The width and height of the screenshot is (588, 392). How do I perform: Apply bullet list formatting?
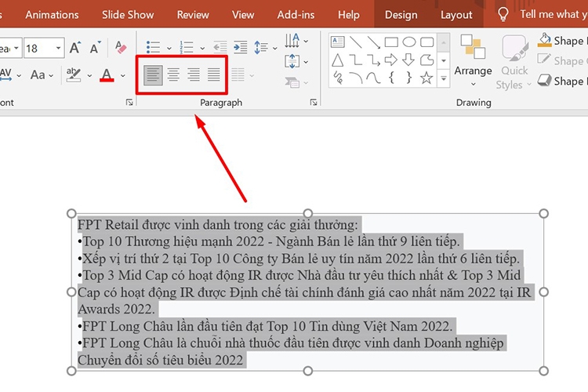tap(153, 48)
